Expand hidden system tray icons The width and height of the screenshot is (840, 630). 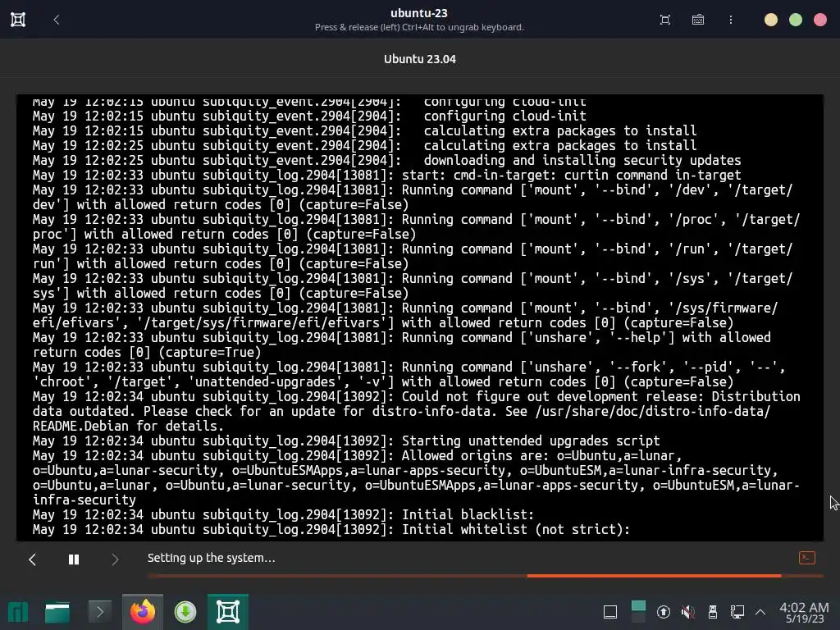(x=760, y=612)
